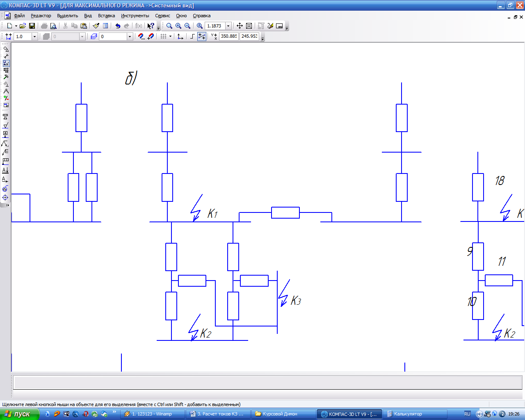Toggle grid display
Image resolution: width=525 pixels, height=420 pixels.
[x=163, y=37]
